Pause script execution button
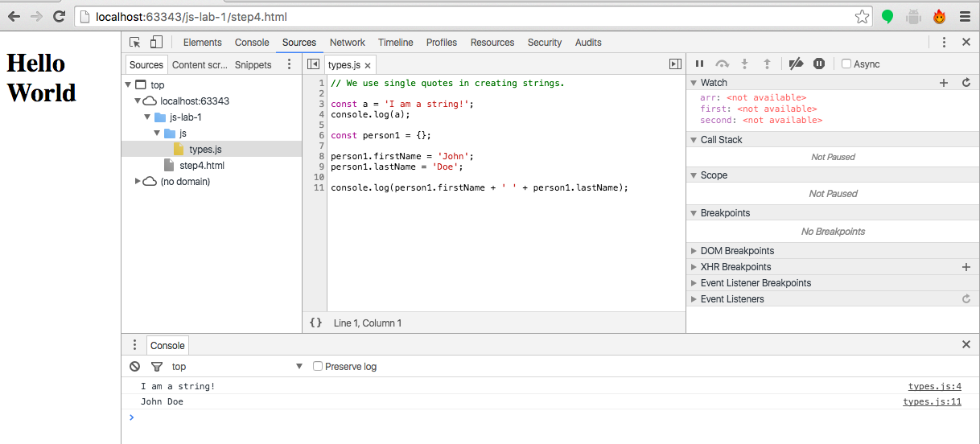The width and height of the screenshot is (980, 444). (699, 64)
